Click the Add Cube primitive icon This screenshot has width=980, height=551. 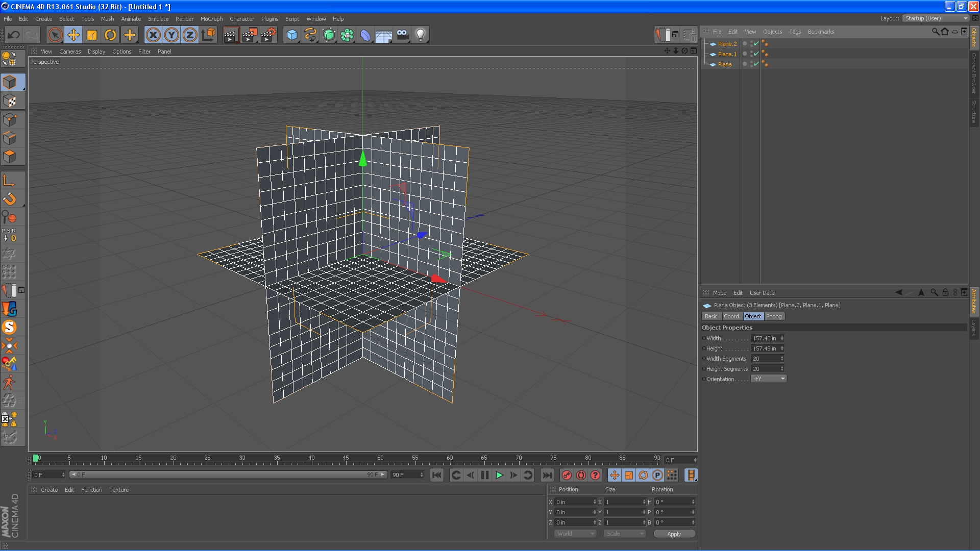click(291, 35)
